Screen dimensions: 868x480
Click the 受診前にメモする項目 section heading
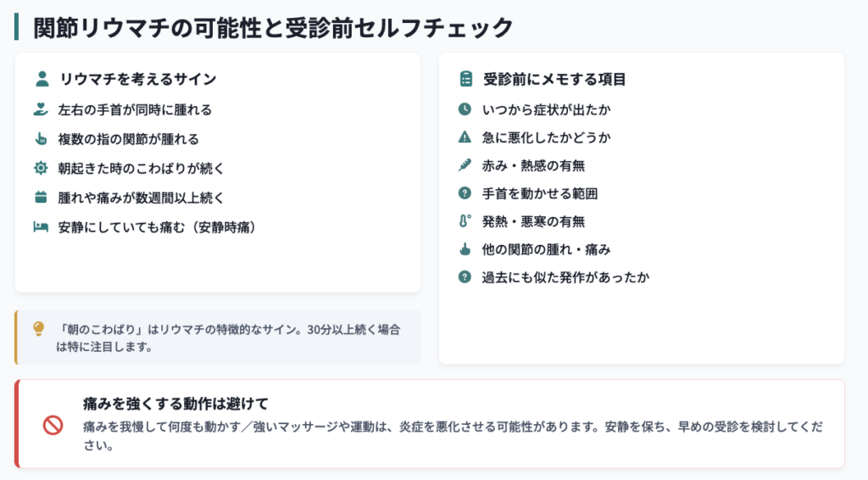[x=554, y=79]
